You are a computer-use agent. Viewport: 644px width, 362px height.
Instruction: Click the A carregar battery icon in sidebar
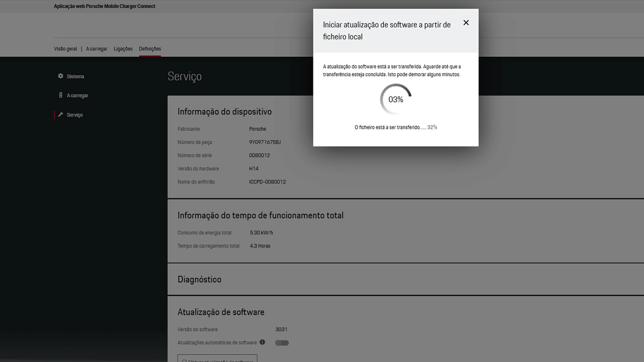[60, 95]
